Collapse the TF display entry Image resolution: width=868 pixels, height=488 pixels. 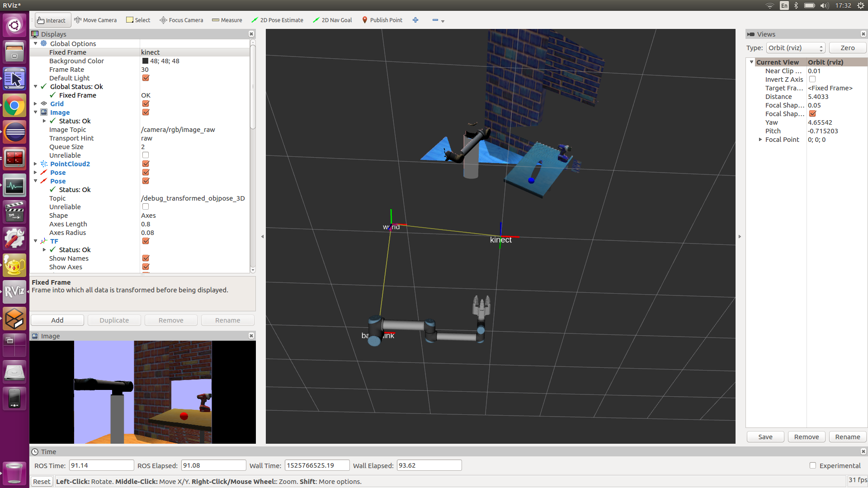[36, 241]
